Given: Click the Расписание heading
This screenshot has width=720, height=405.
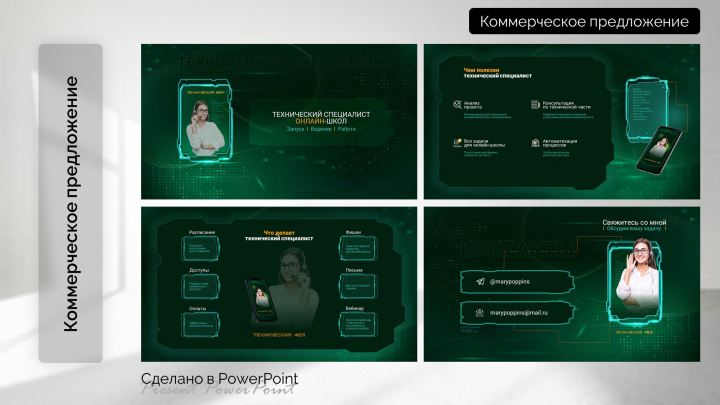Looking at the screenshot, I should (x=202, y=232).
